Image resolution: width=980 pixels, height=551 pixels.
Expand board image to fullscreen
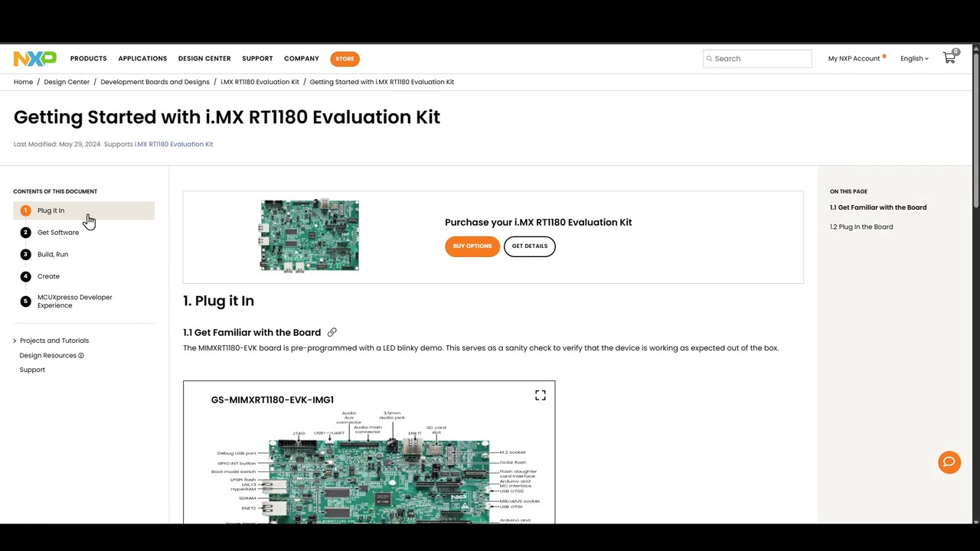[x=541, y=395]
